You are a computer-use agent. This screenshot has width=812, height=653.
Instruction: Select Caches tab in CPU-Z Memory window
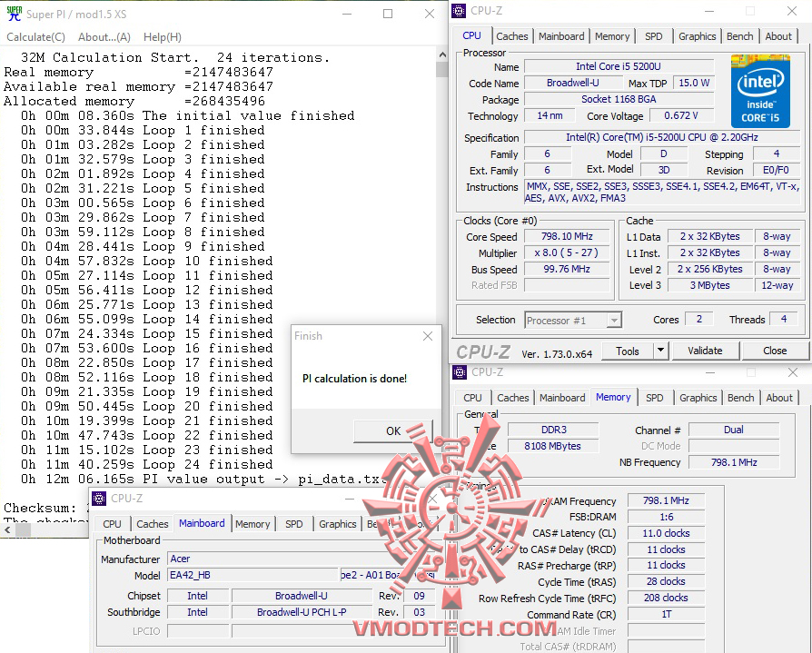[x=512, y=398]
